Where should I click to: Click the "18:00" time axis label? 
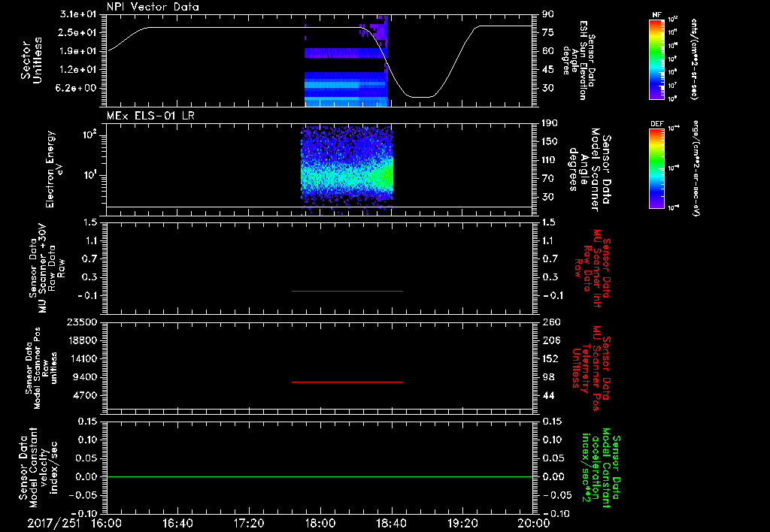point(320,523)
